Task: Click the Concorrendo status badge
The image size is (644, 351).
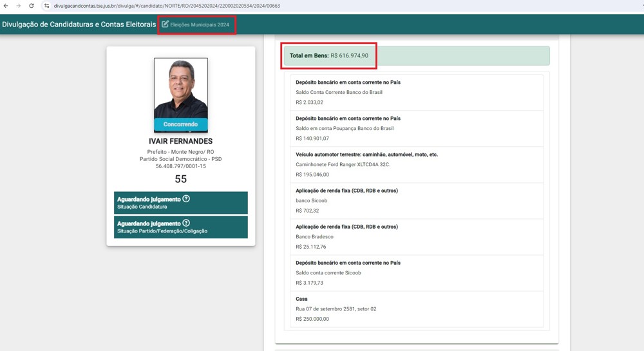Action: point(181,124)
